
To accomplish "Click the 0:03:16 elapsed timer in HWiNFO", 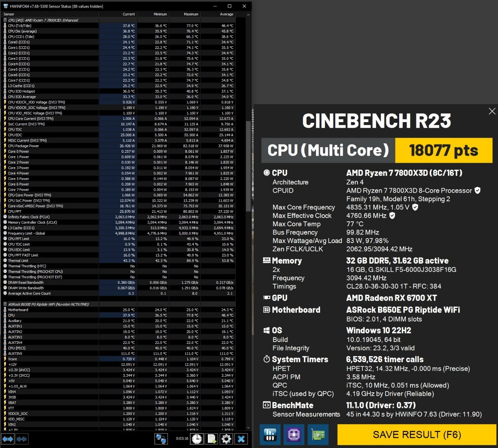I will click(182, 439).
